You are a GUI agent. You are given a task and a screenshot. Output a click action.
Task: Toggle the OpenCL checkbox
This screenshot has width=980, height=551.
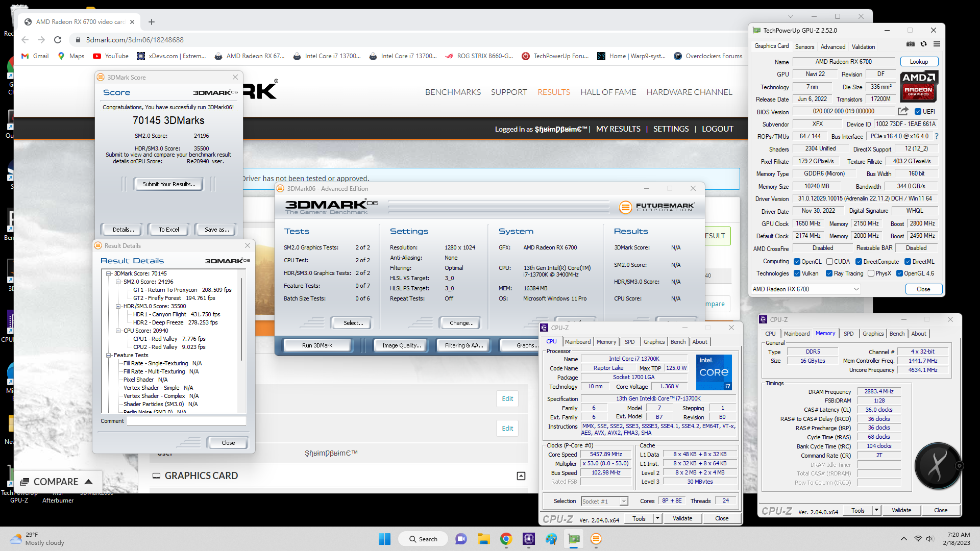pos(797,262)
